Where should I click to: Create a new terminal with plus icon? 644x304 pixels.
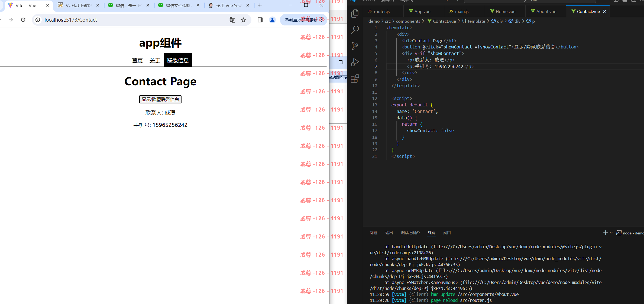tap(606, 233)
